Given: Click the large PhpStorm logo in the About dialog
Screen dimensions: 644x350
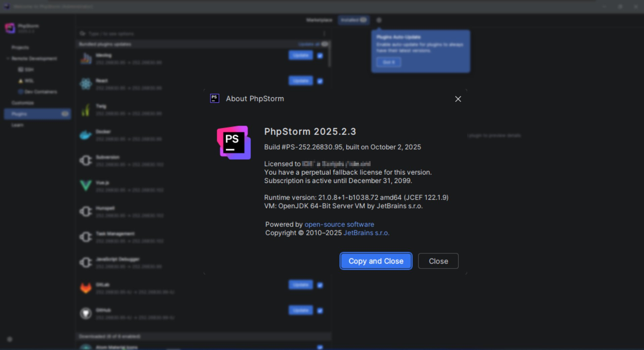Looking at the screenshot, I should tap(234, 143).
